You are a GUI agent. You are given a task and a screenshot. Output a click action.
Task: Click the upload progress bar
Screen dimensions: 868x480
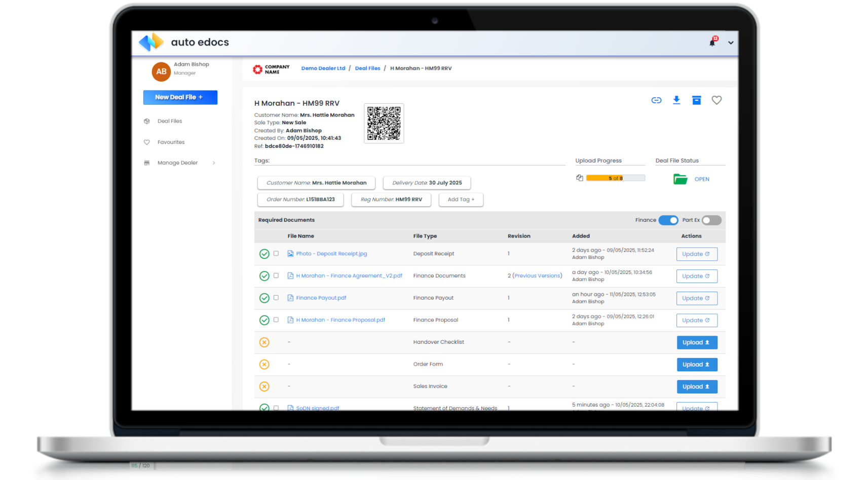615,178
